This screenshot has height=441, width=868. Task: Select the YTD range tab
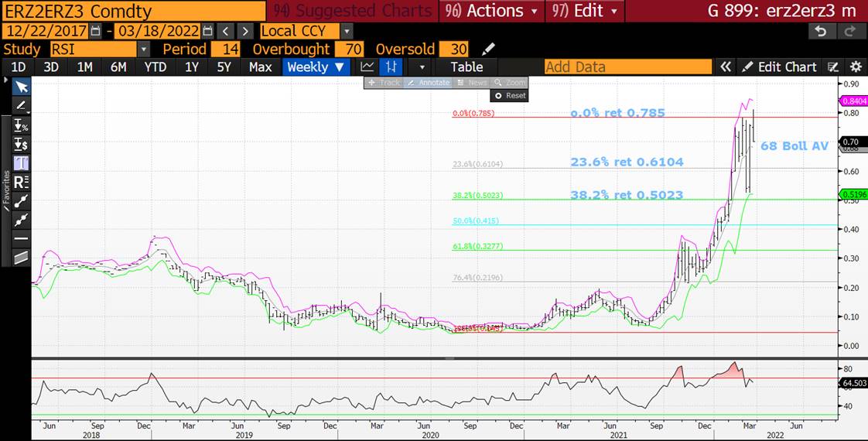pos(155,67)
